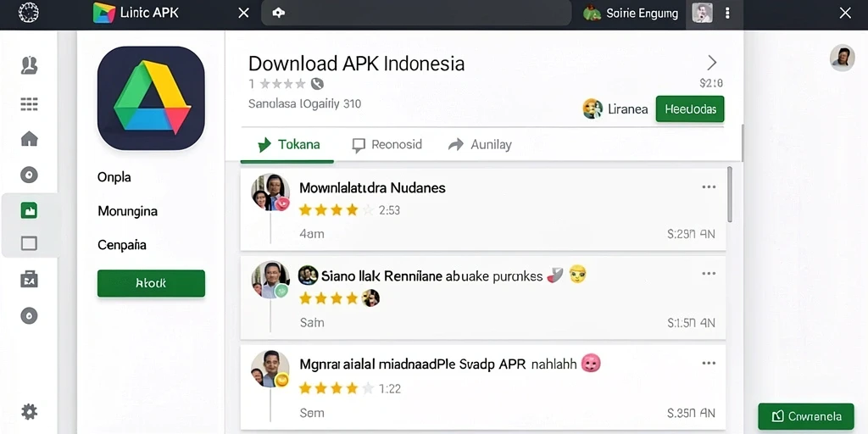Switch to the Aunilay tab
The width and height of the screenshot is (868, 434).
(x=480, y=145)
